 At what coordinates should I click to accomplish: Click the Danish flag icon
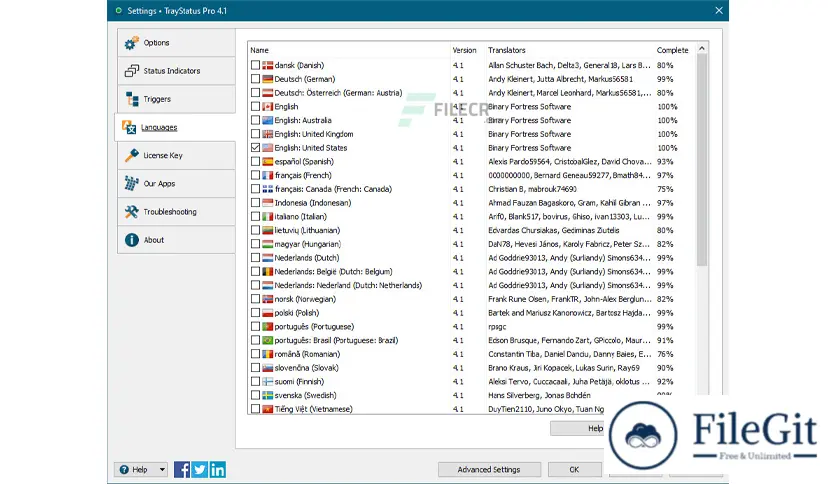pos(268,65)
